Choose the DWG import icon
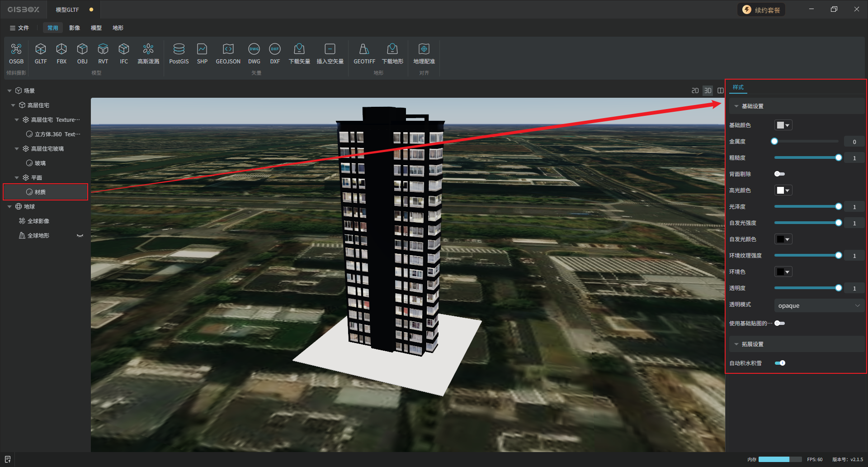868x467 pixels. pyautogui.click(x=254, y=49)
